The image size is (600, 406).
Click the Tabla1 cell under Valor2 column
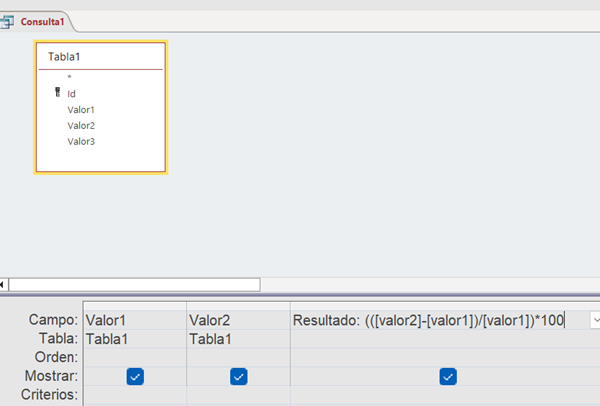click(x=238, y=339)
